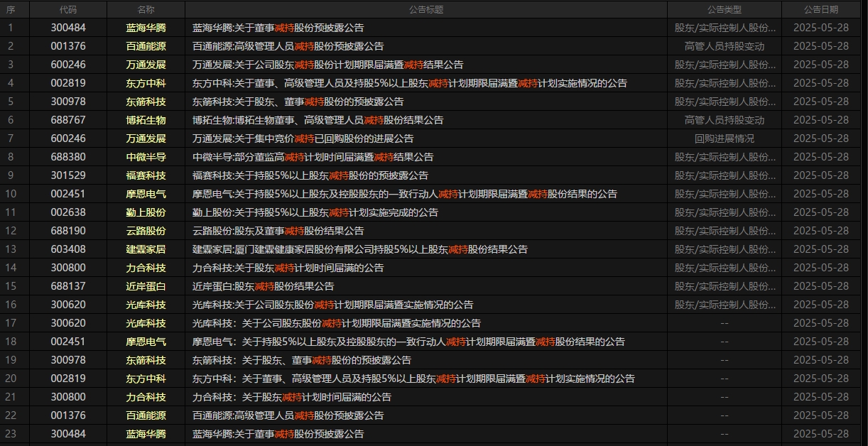This screenshot has height=446, width=868.
Task: Sort by the 公告日期 column header
Action: 821,9
